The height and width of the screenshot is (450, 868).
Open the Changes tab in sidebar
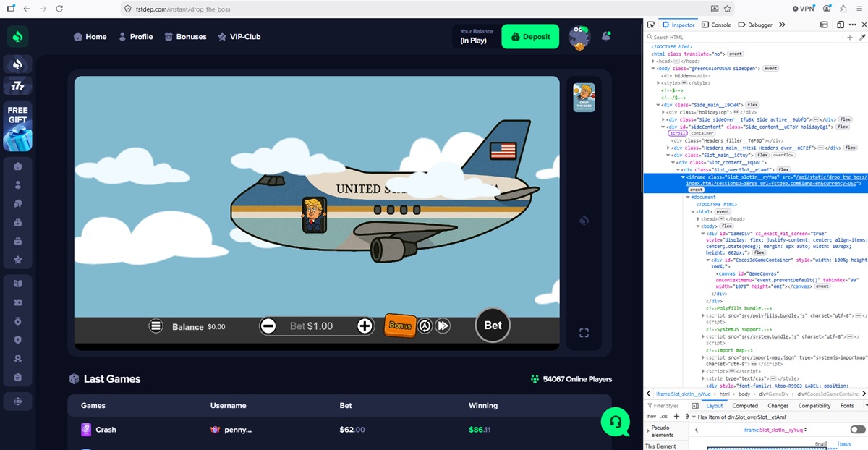coord(778,406)
